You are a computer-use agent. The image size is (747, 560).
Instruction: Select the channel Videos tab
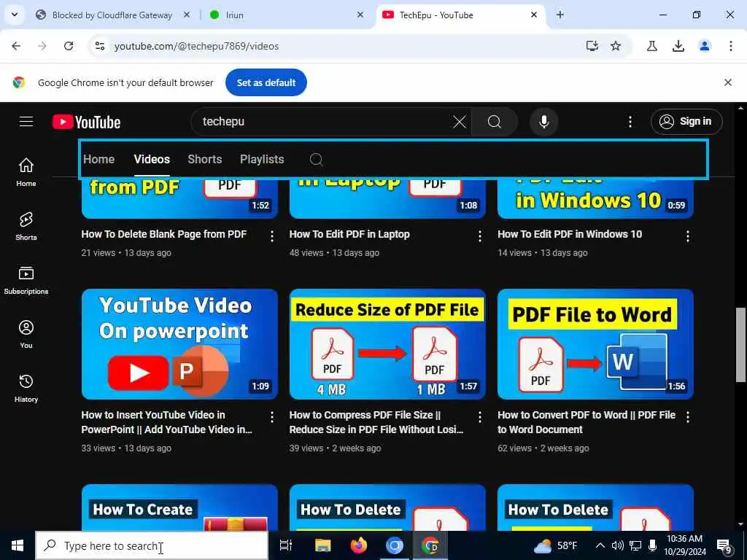[x=152, y=159]
